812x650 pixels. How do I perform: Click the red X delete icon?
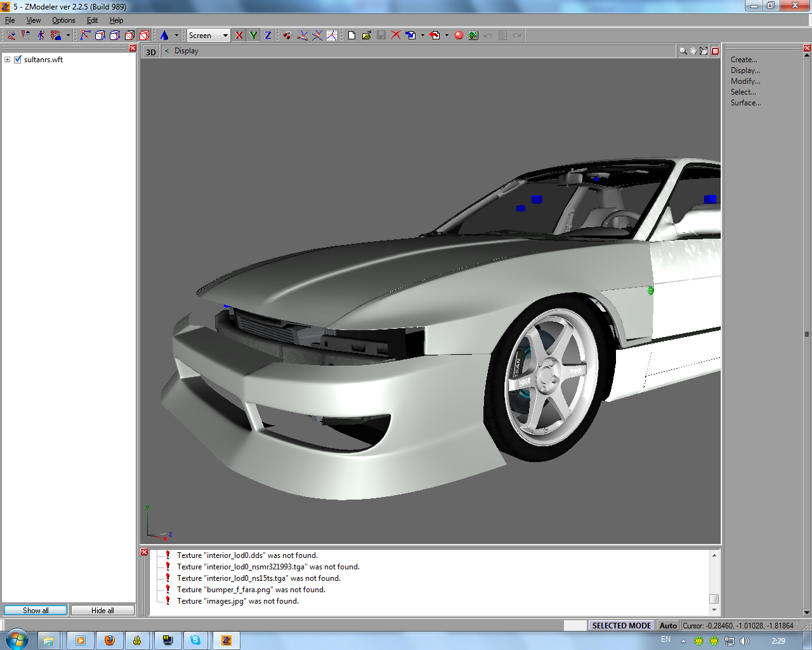pos(396,36)
